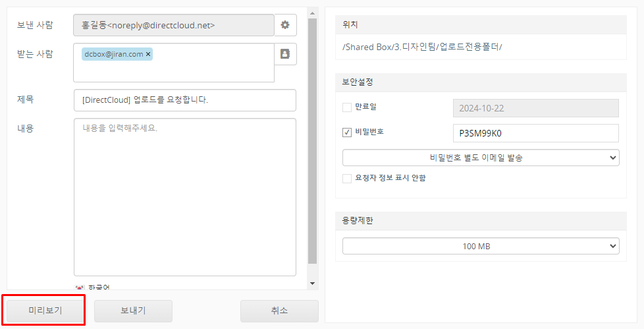
Task: Click inside the 받는 사람 recipient box
Action: pos(198,69)
